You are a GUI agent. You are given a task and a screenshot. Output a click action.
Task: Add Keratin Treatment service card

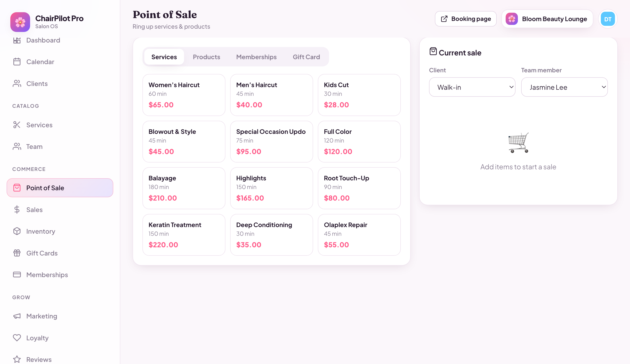pos(184,235)
